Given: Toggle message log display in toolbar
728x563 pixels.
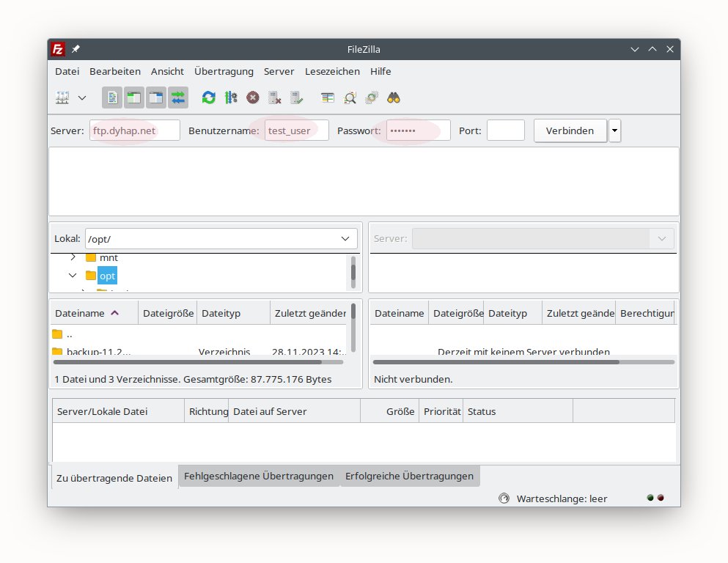Looking at the screenshot, I should (112, 97).
